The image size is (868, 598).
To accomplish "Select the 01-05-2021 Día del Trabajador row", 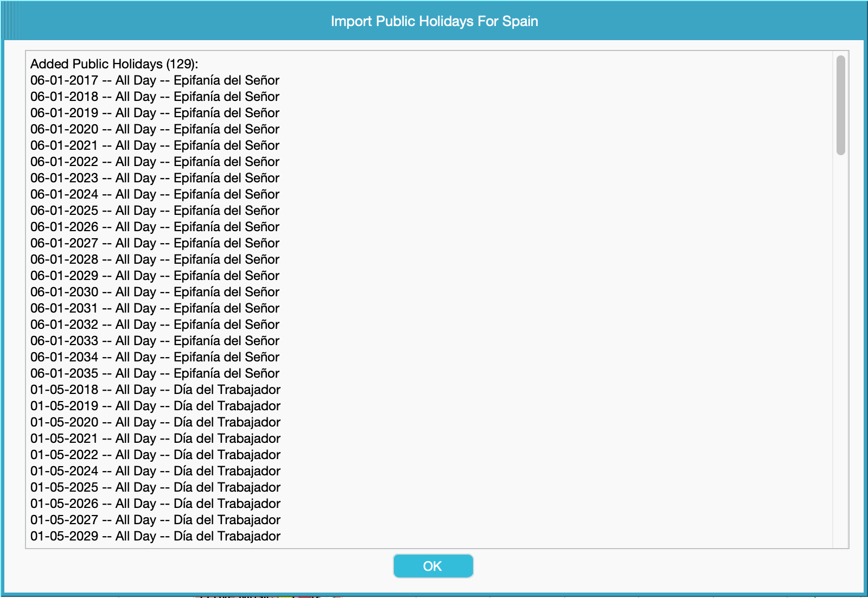I will click(155, 438).
